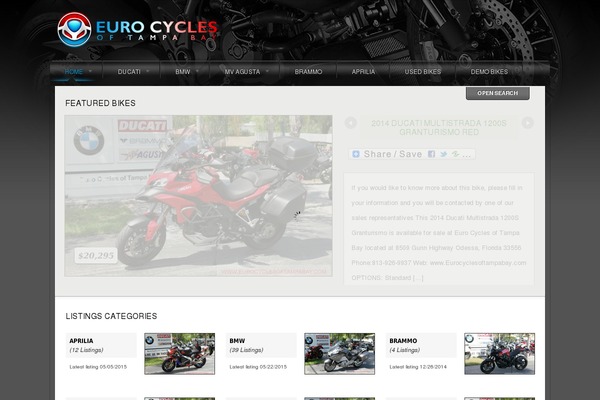Viewport: 600px width, 400px height.
Task: Click "Latest listing 05/05/2015" text
Action: 98,367
